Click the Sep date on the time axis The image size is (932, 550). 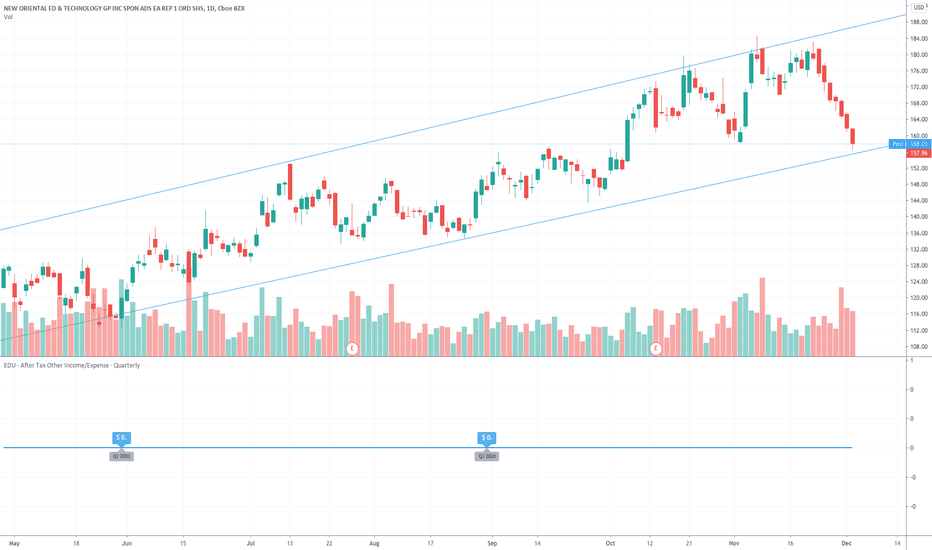pyautogui.click(x=492, y=543)
